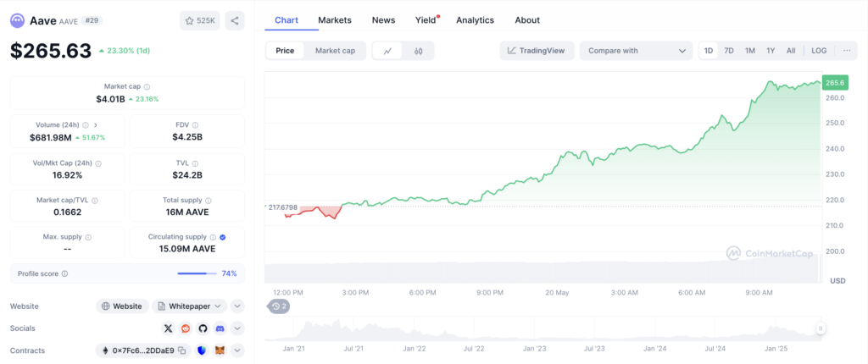Viewport: 868px width, 364px height.
Task: Expand the Whitepaper dropdown
Action: 189,306
